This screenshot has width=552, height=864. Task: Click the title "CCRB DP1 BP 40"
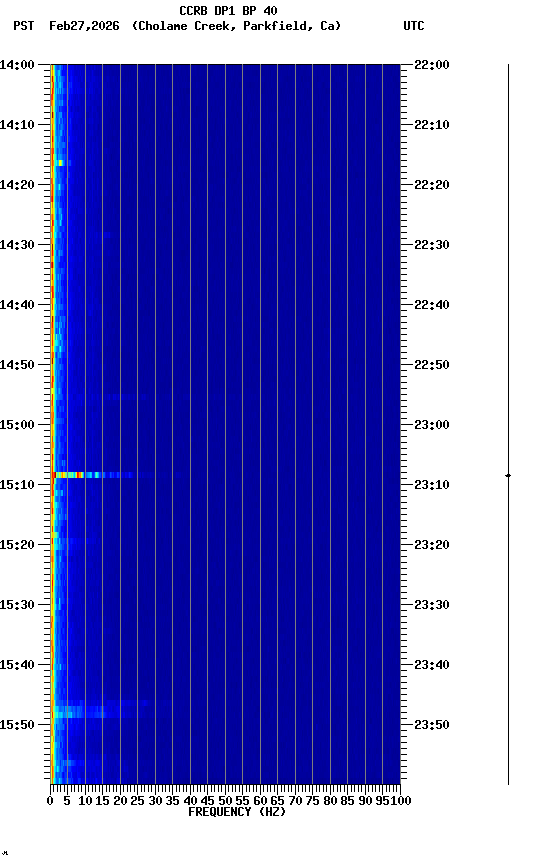(x=228, y=10)
